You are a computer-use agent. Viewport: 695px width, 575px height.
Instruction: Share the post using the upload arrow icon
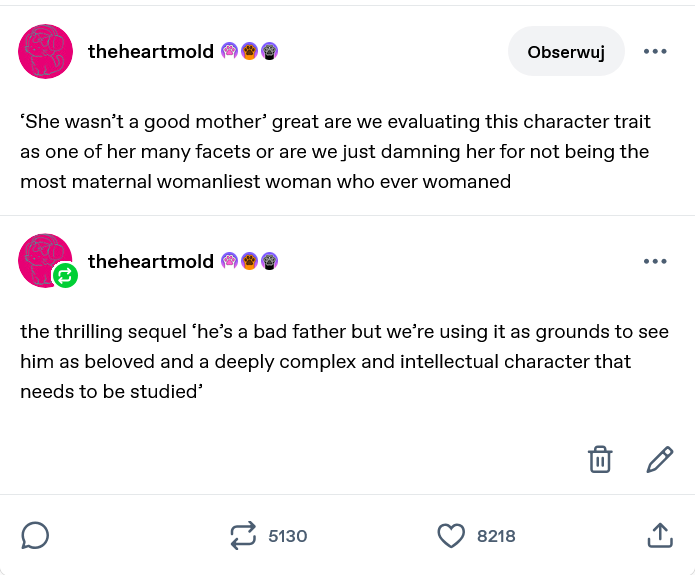(x=660, y=536)
